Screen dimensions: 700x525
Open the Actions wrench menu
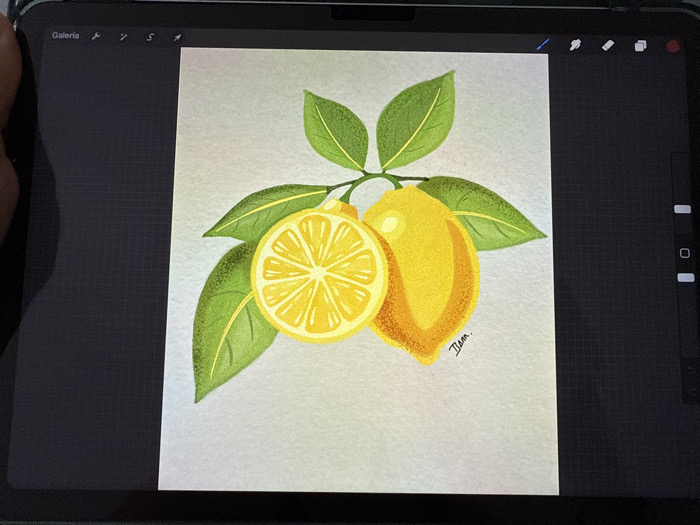tap(96, 36)
